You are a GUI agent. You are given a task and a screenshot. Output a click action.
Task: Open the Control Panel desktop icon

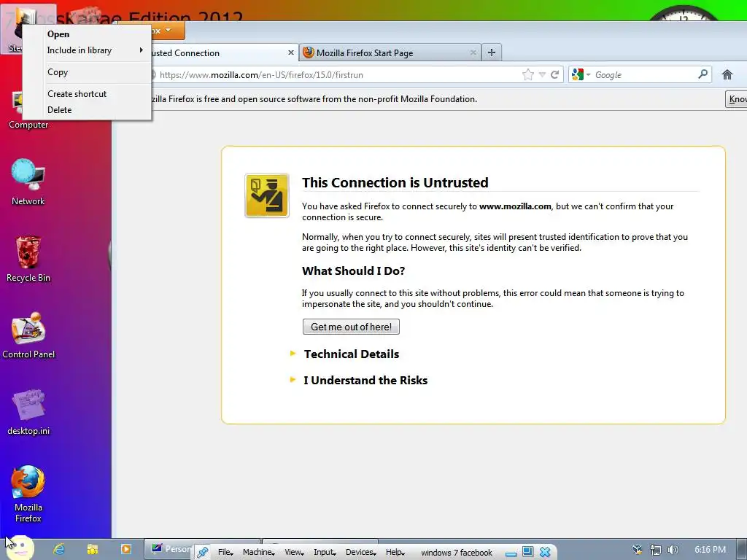(x=28, y=335)
